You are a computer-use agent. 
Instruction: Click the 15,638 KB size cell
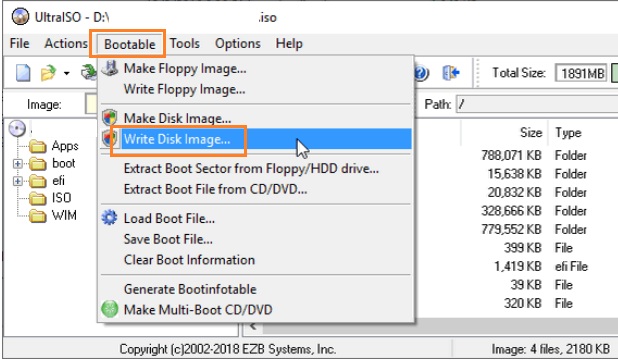pyautogui.click(x=514, y=174)
